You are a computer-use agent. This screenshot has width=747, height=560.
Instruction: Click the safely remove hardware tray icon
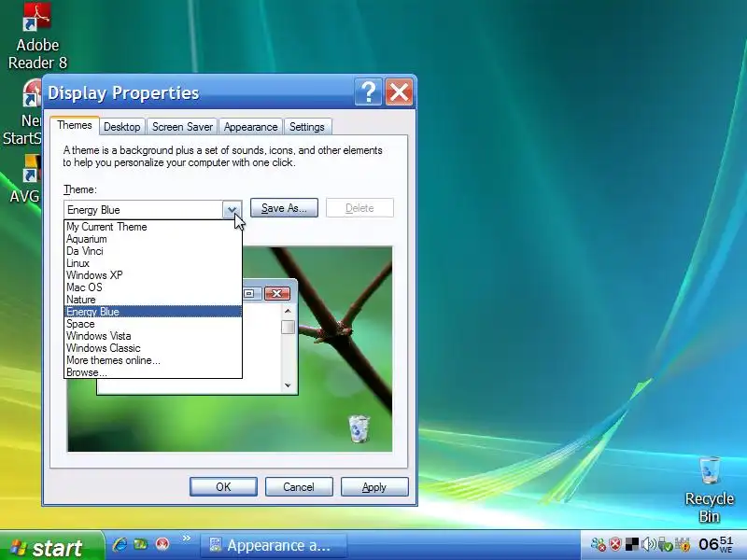665,544
